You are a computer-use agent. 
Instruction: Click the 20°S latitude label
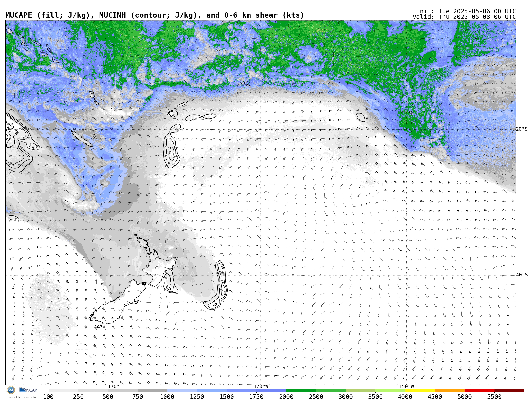(522, 129)
